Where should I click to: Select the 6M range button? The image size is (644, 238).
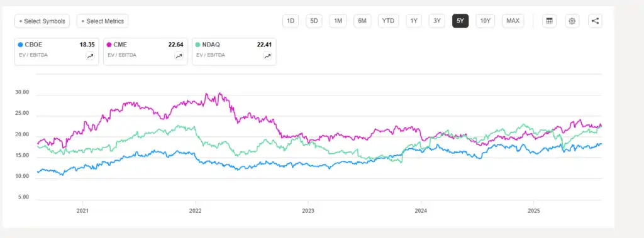(362, 21)
